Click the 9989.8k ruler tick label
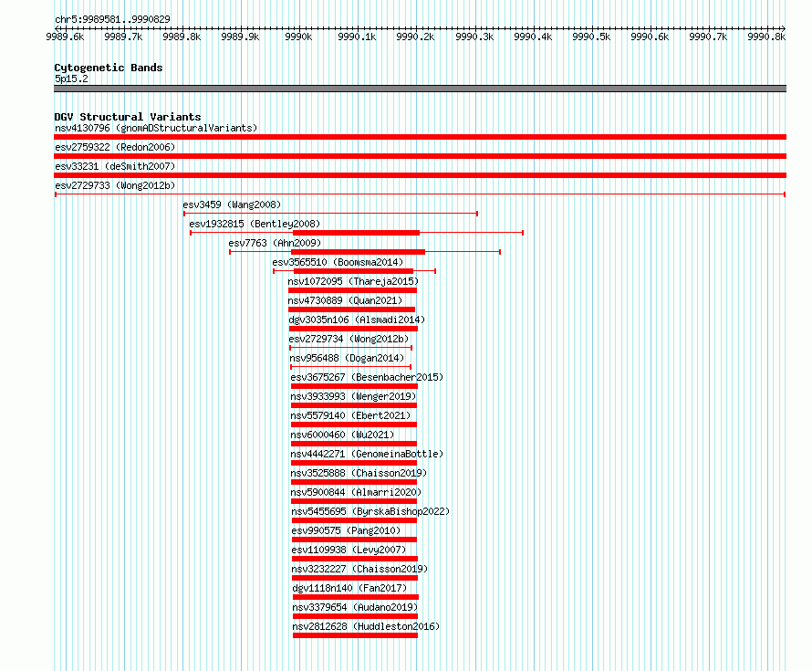 182,37
